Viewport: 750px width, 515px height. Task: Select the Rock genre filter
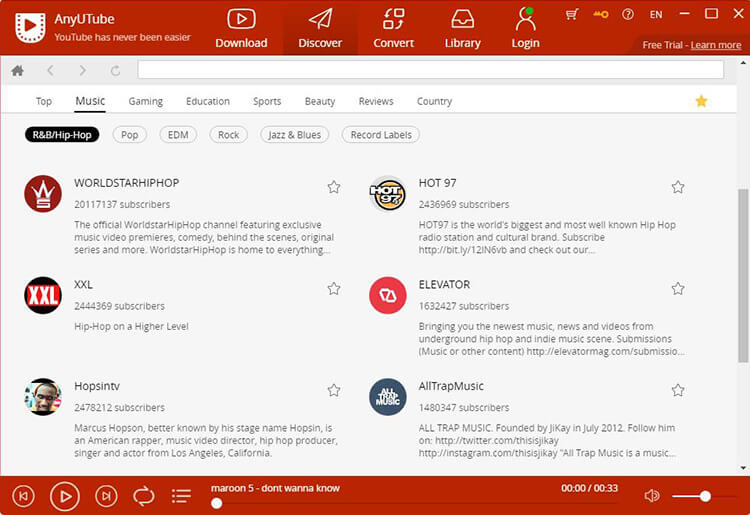click(228, 135)
